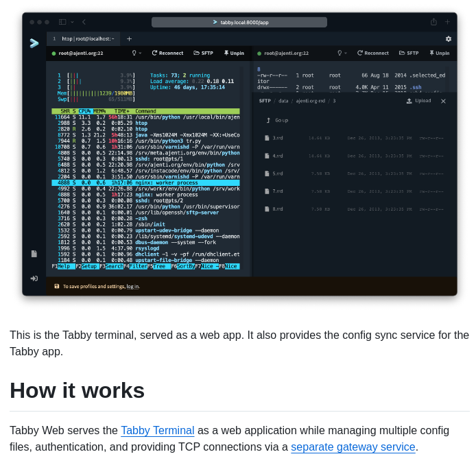The height and width of the screenshot is (463, 476).
Task: Select the 3.rrd file icon
Action: click(267, 138)
